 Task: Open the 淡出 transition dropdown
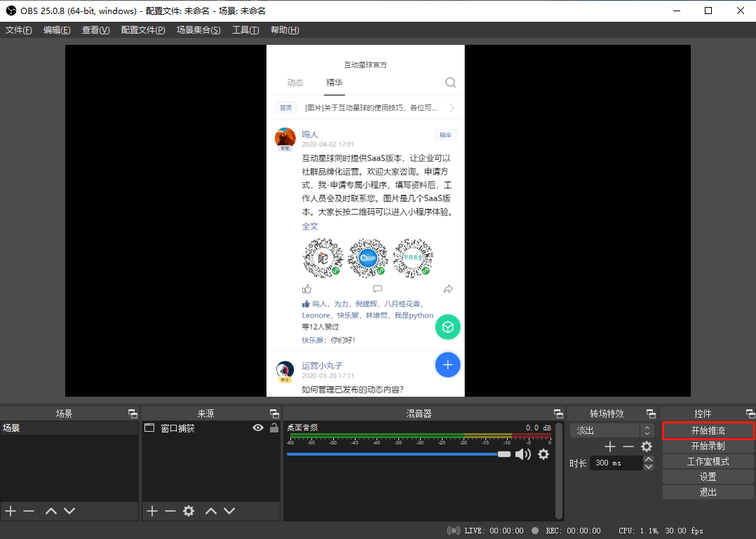pyautogui.click(x=612, y=430)
